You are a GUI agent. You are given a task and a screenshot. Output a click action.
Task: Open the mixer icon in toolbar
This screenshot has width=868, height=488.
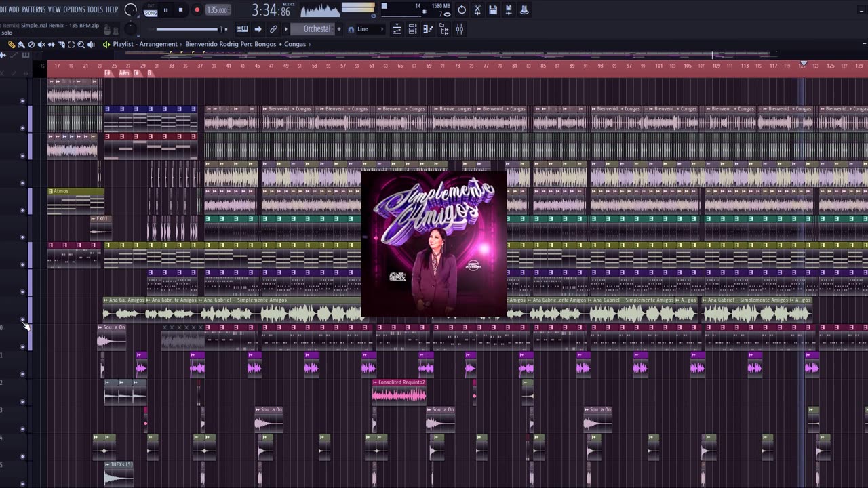pos(459,29)
